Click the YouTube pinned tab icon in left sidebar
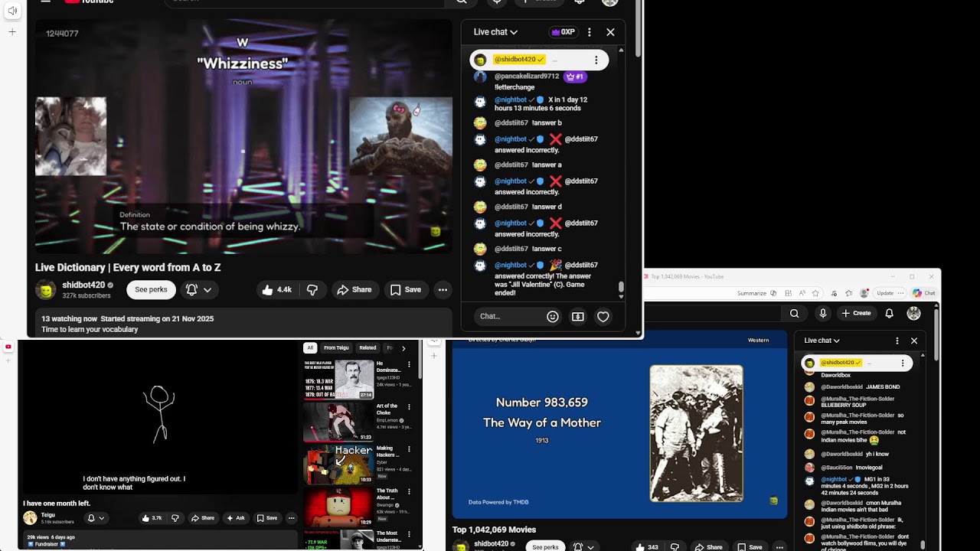 [8, 347]
